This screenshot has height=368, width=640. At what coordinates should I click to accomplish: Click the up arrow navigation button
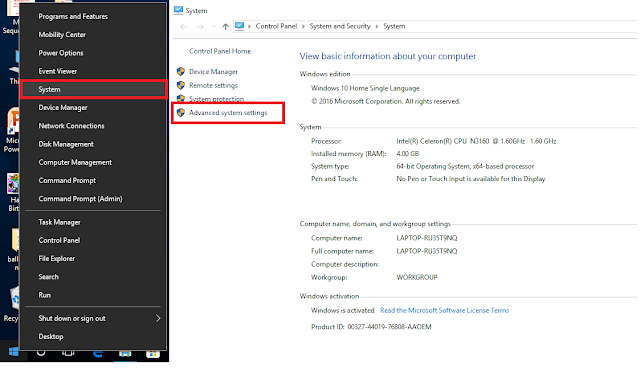(225, 27)
